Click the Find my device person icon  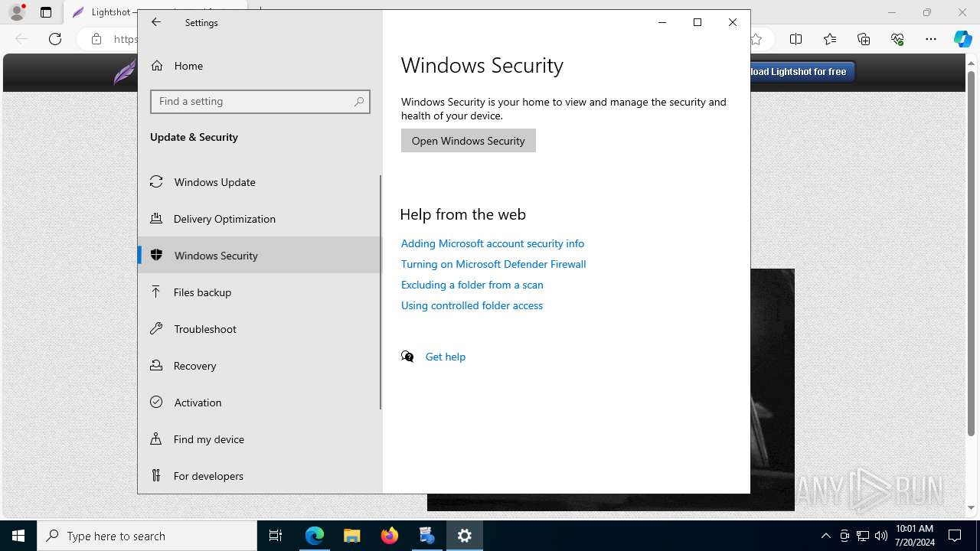[x=156, y=439]
